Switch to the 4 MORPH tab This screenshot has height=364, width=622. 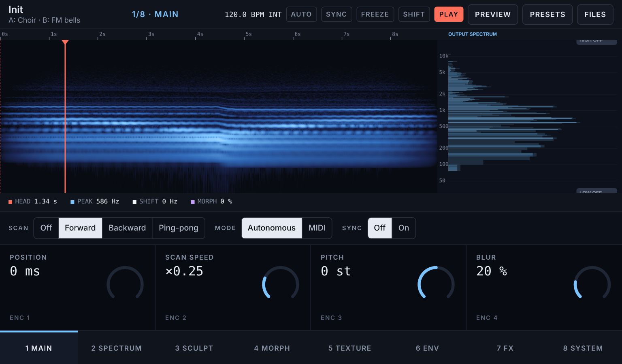point(272,348)
